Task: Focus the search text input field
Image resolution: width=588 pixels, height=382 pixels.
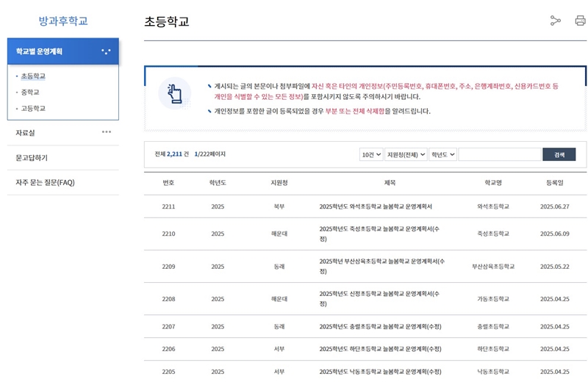Action: 500,154
